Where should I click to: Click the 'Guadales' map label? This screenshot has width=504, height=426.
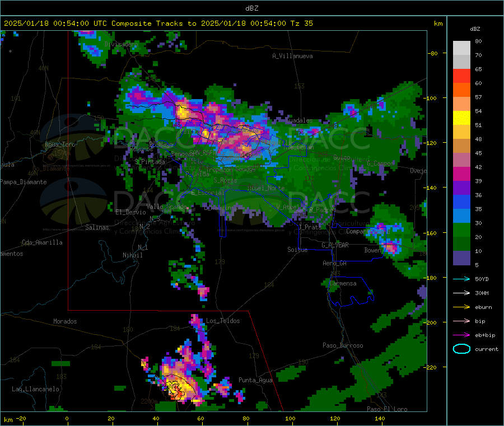[x=299, y=120]
